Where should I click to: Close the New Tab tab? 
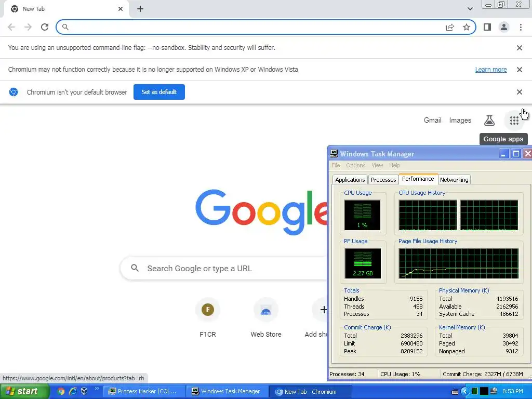[121, 9]
